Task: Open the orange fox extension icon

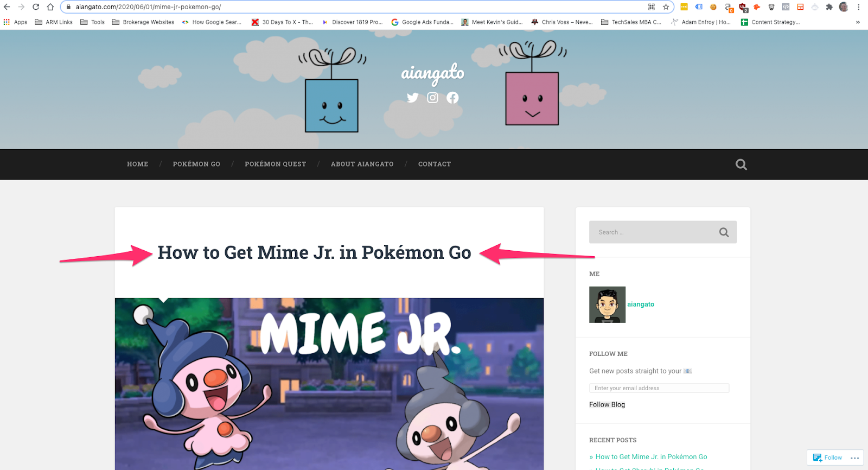Action: click(757, 7)
